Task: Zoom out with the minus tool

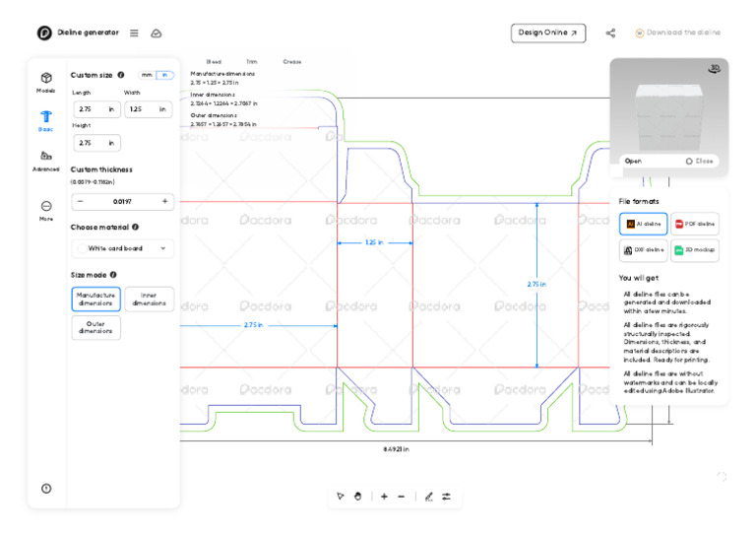Action: (x=402, y=496)
